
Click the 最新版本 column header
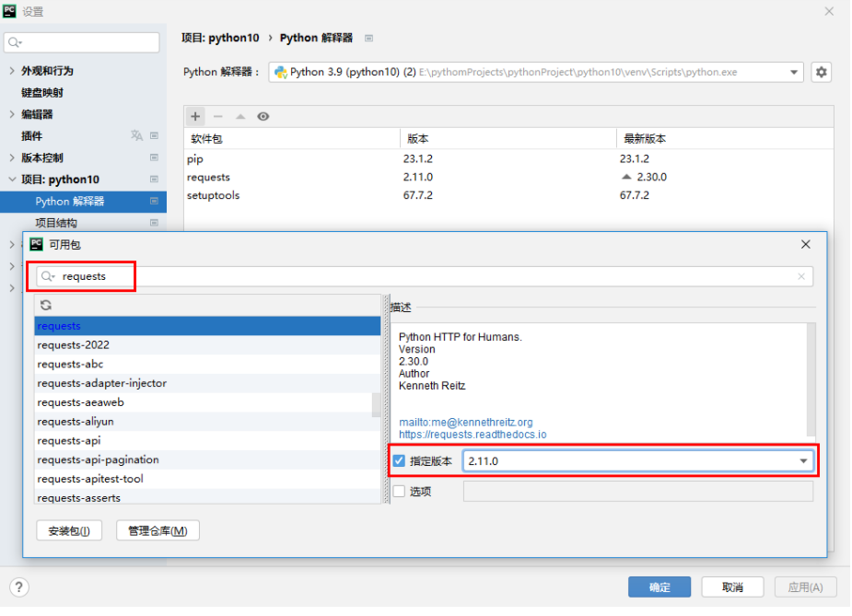pyautogui.click(x=726, y=138)
